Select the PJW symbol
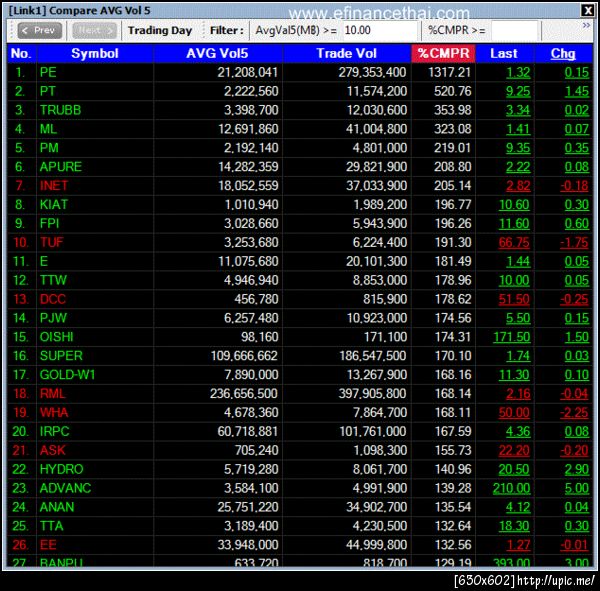The image size is (600, 591). point(53,318)
